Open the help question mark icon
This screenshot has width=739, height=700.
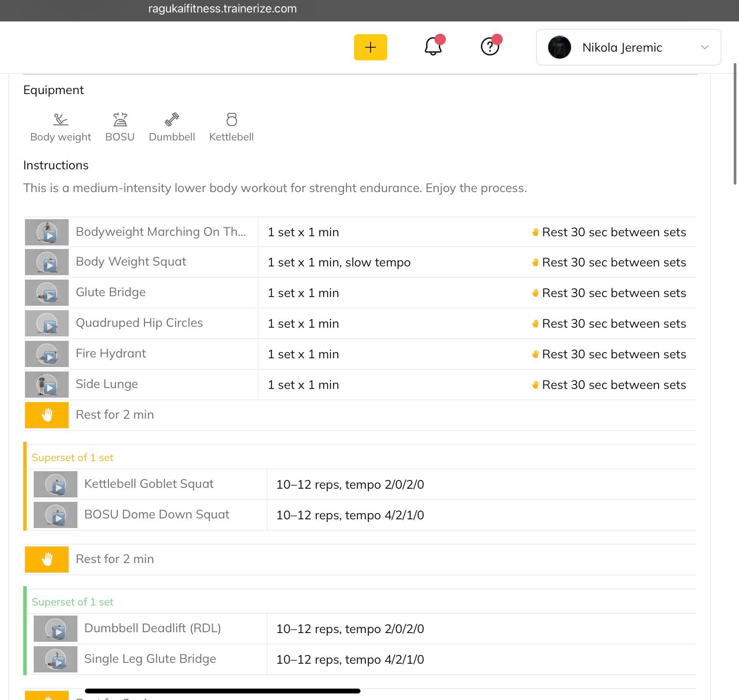click(x=490, y=46)
